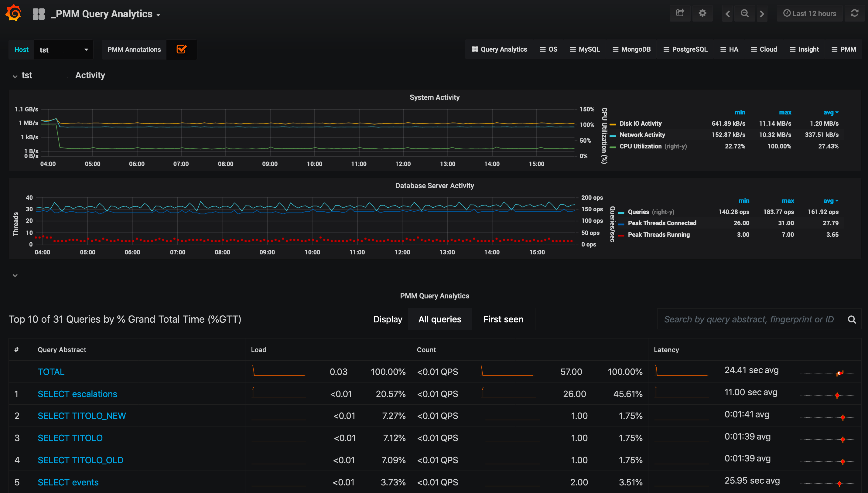This screenshot has height=493, width=868.
Task: Click SELECT escalations latency distribution marker
Action: (x=837, y=395)
